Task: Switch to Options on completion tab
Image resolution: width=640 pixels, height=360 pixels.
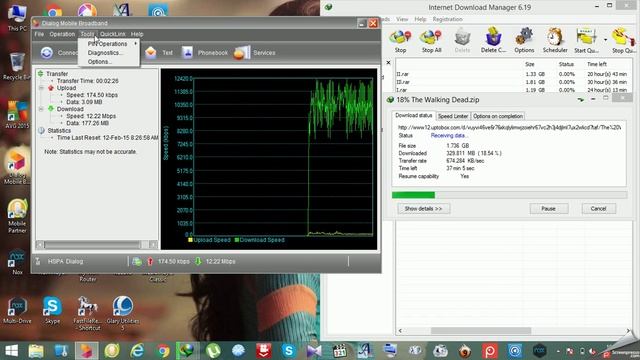Action: [498, 116]
